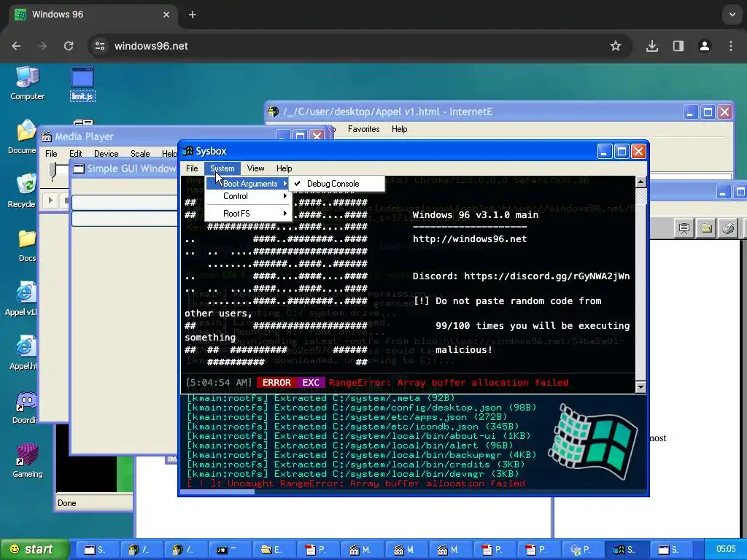Screen dimensions: 747x560
Task: Click the Uncaught RangeError bottom log line
Action: [356, 484]
